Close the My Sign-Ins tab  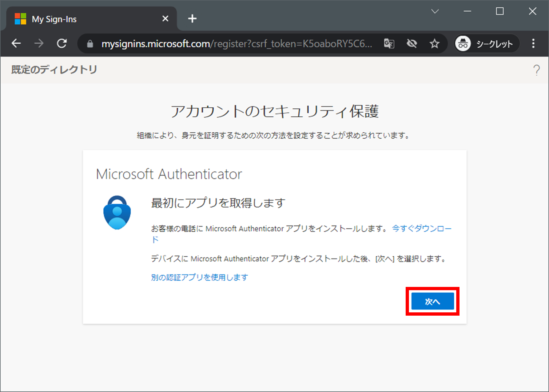pos(165,19)
